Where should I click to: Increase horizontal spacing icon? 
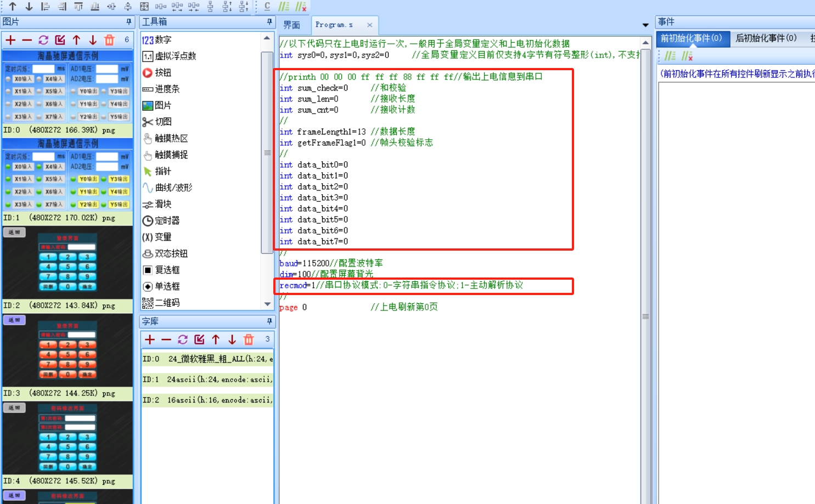click(177, 7)
